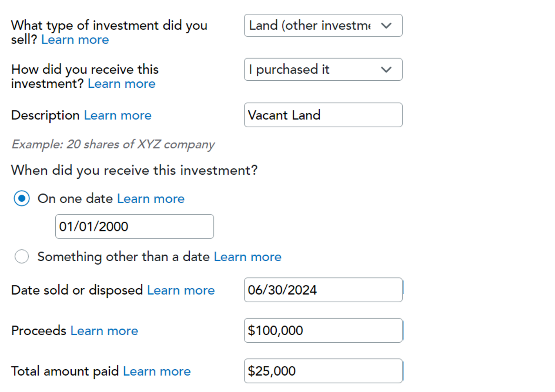Screen dimensions: 555x392
Task: Open Learn more beside 'On one date'
Action: [x=151, y=199]
